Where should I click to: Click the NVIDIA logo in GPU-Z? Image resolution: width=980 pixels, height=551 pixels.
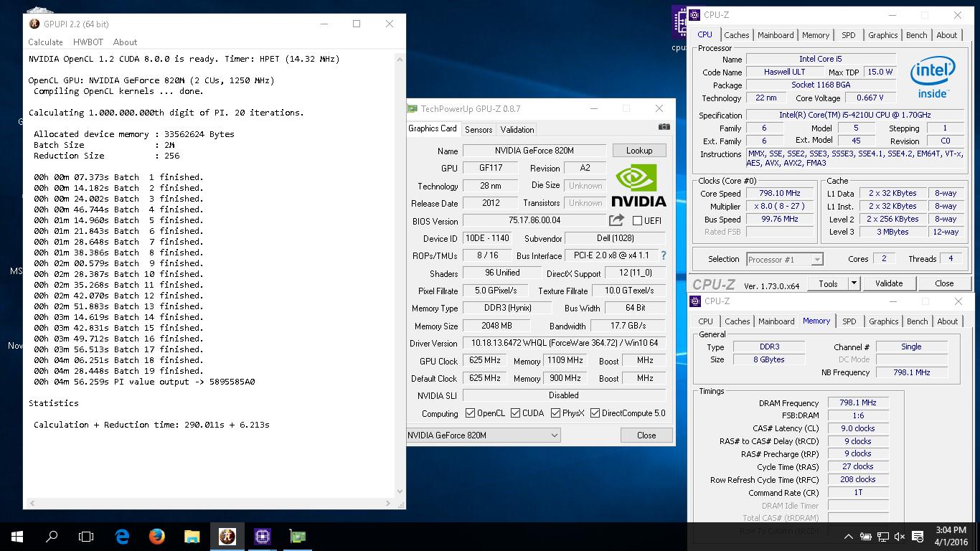639,186
